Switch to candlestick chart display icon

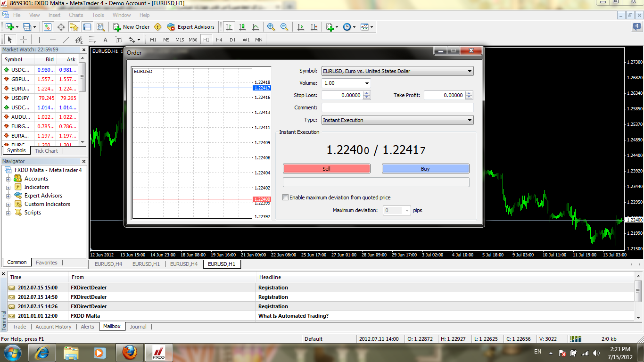click(x=242, y=27)
